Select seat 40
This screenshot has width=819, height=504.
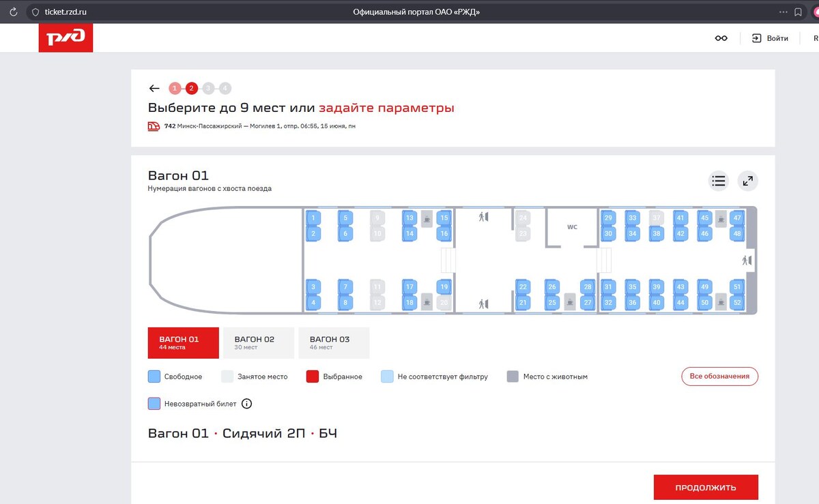pyautogui.click(x=657, y=302)
